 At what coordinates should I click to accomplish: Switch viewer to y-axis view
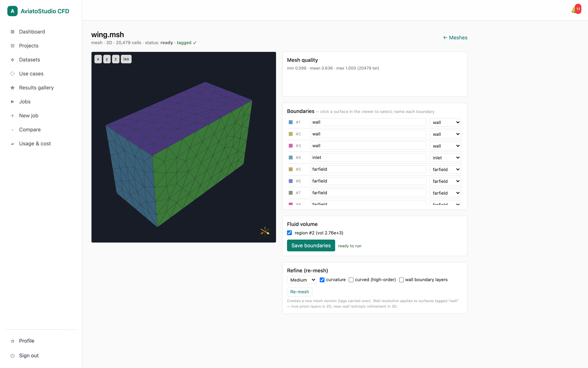pos(107,59)
